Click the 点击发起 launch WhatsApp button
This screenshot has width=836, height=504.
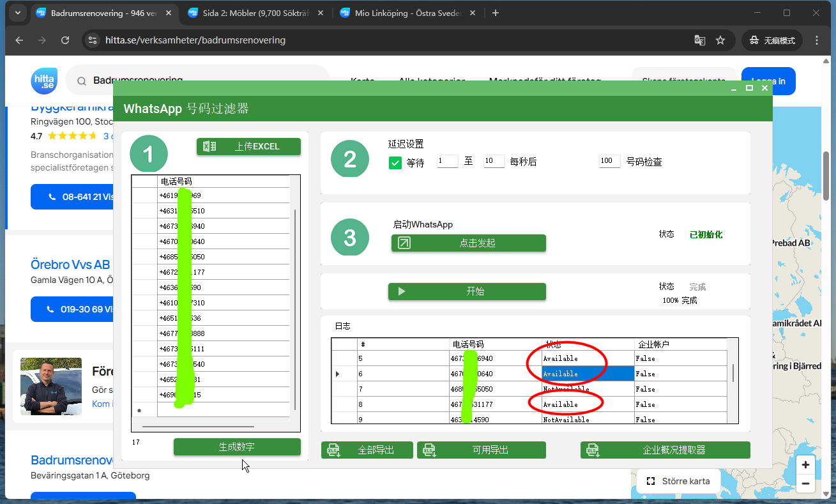(469, 243)
